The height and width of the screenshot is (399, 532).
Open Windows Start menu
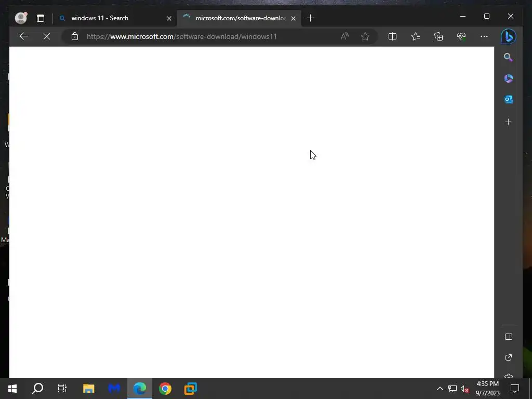point(12,389)
